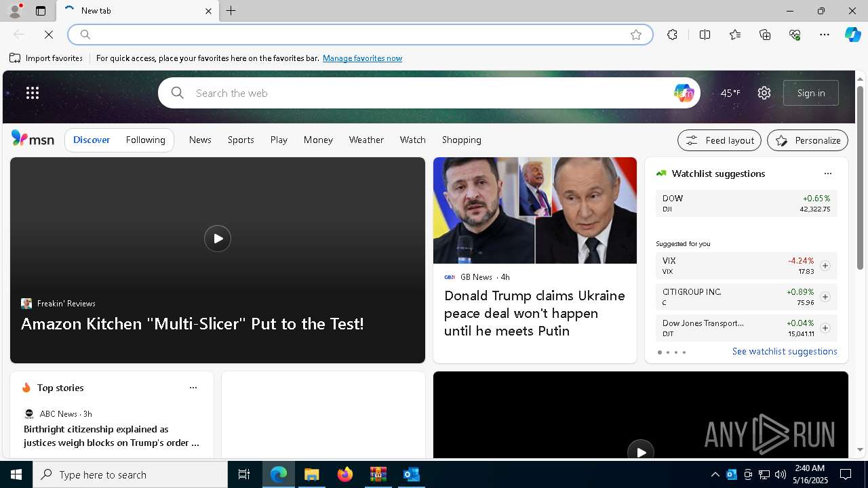The width and height of the screenshot is (868, 488).
Task: Stop loading the page
Action: 49,35
